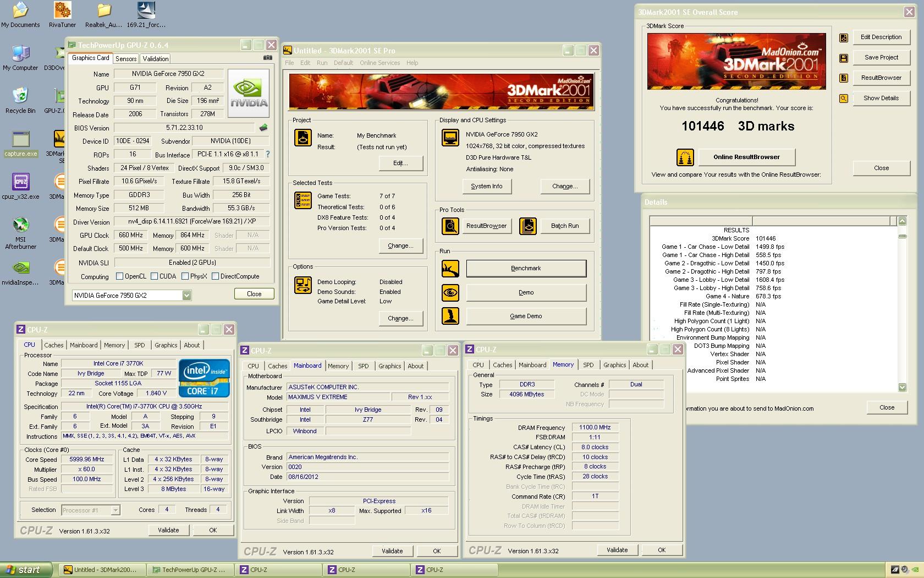Image resolution: width=924 pixels, height=578 pixels.
Task: Open nvidiaInspector desktop icon
Action: pos(20,272)
